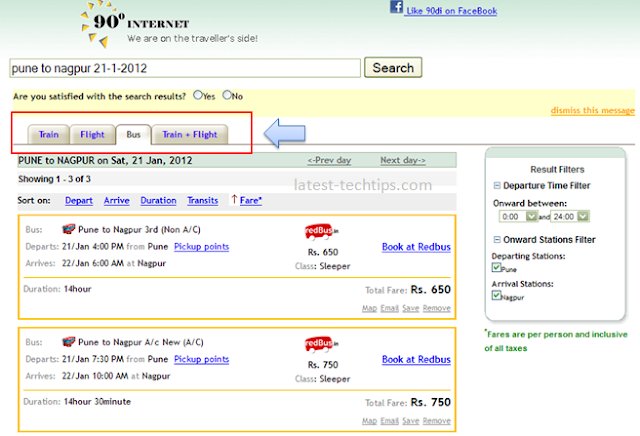Save the Rs. 750 bus result
Image resolution: width=640 pixels, height=436 pixels.
[411, 421]
